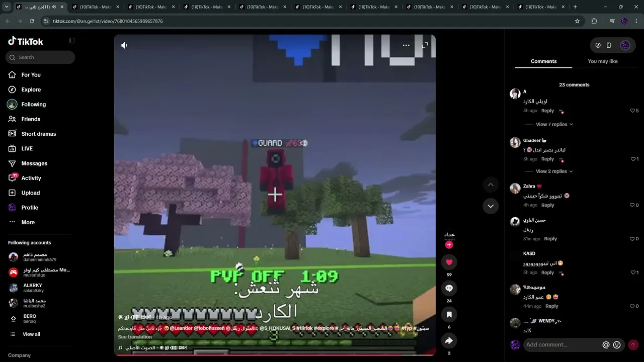The image size is (644, 362).
Task: Open Messages inbox
Action: [x=34, y=163]
